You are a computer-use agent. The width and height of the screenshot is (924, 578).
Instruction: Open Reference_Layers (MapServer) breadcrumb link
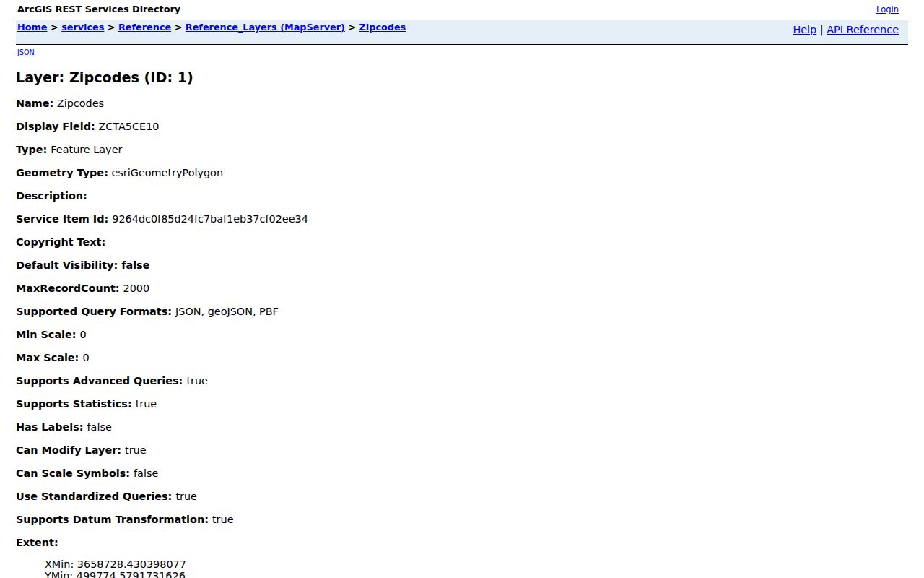pyautogui.click(x=265, y=27)
